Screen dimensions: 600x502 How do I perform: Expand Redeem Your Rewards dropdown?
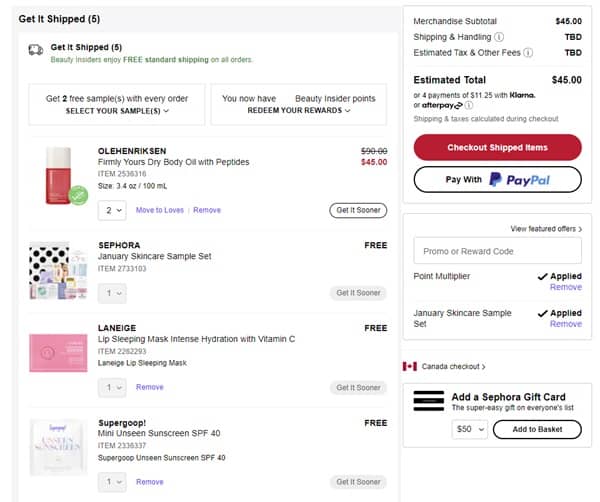click(299, 111)
